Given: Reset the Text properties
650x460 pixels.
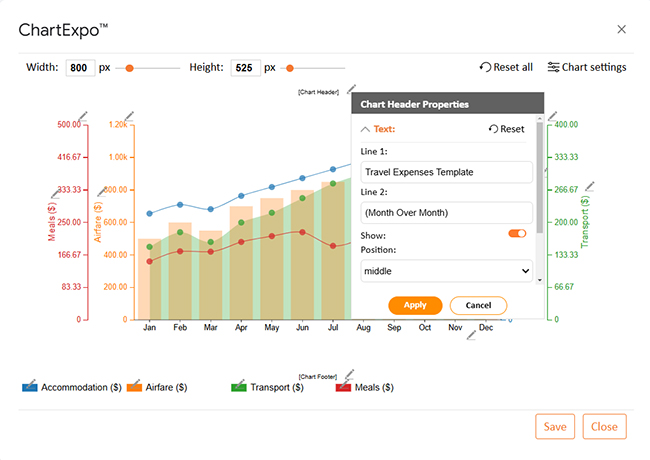Looking at the screenshot, I should coord(506,129).
